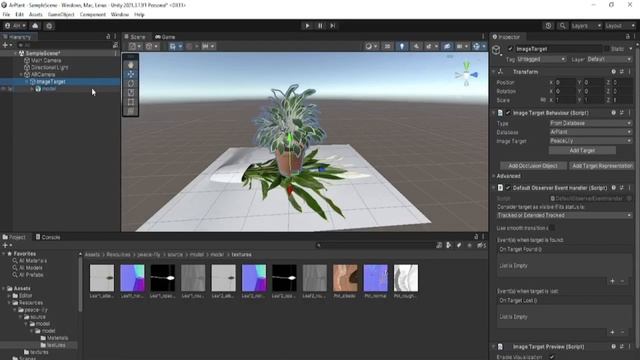The width and height of the screenshot is (640, 360).
Task: Select the Hand view tool
Action: [131, 65]
